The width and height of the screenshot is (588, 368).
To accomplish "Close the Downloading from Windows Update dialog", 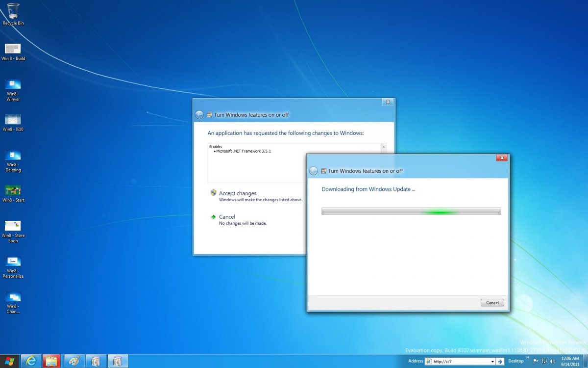I will click(x=501, y=158).
